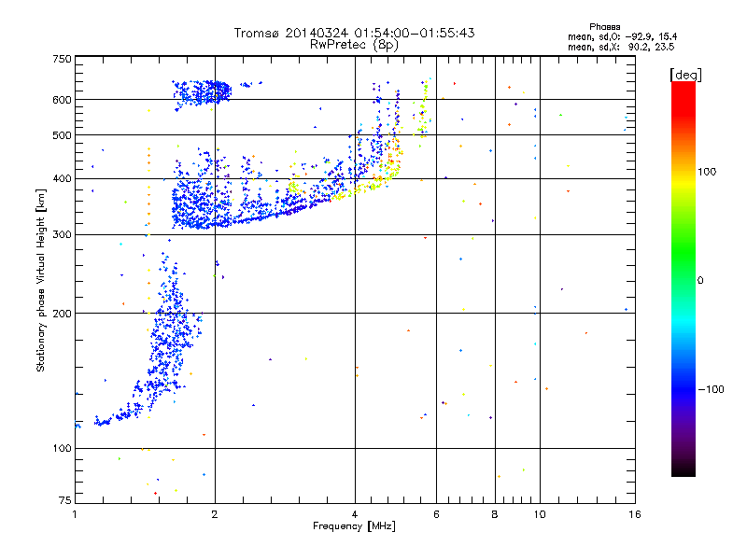Click the x-axis '2' tick label

[215, 514]
